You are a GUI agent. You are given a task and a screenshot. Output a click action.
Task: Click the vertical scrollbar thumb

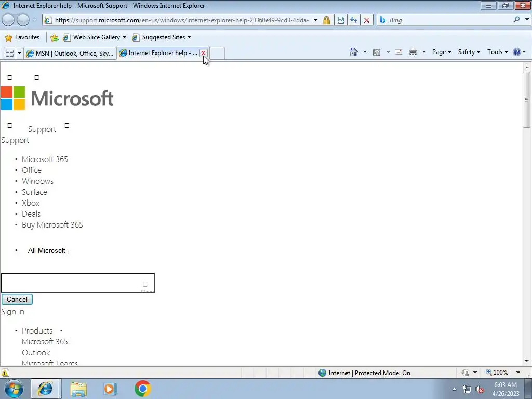[x=526, y=99]
